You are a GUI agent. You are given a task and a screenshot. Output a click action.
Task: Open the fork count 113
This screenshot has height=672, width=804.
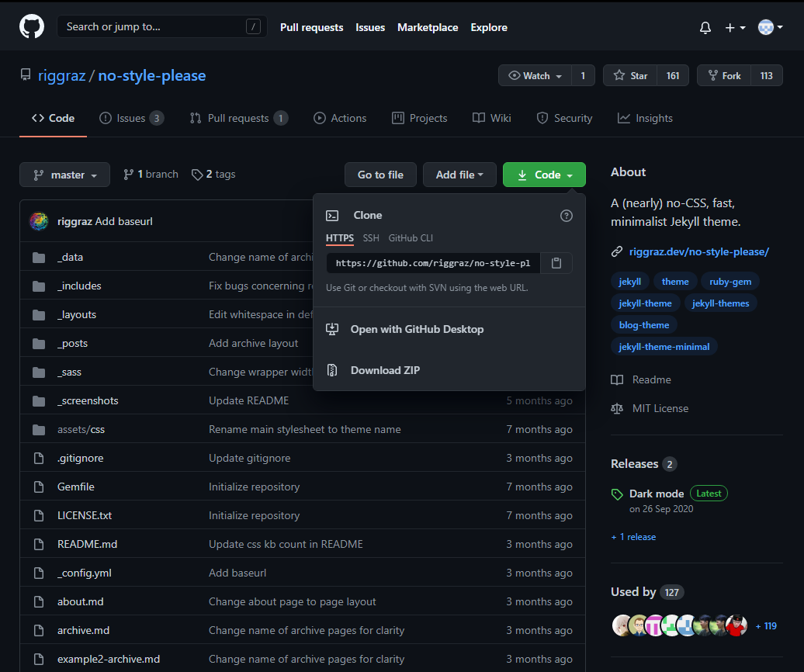pyautogui.click(x=767, y=76)
